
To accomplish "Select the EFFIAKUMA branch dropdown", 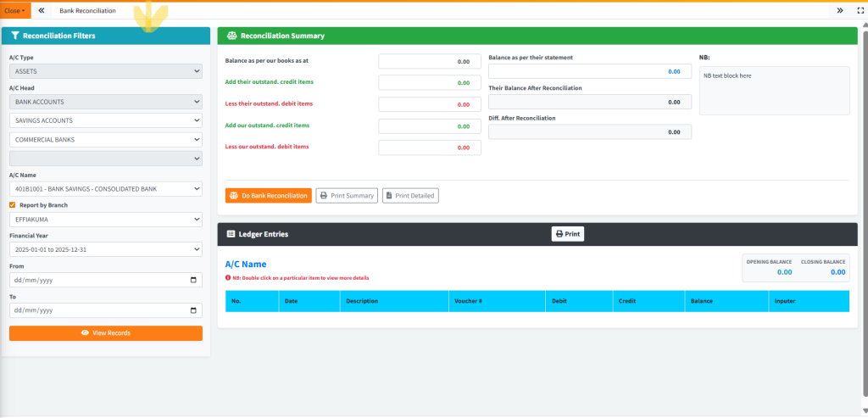I will pos(105,220).
